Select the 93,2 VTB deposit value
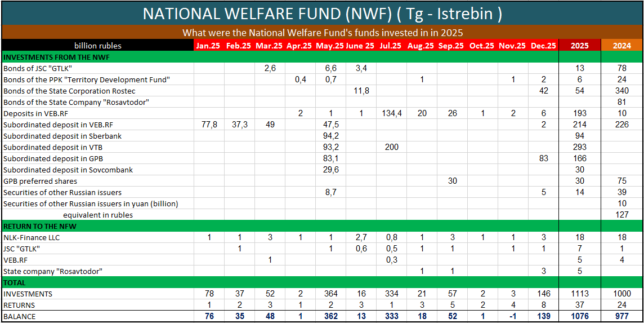This screenshot has height=323, width=644. [330, 147]
